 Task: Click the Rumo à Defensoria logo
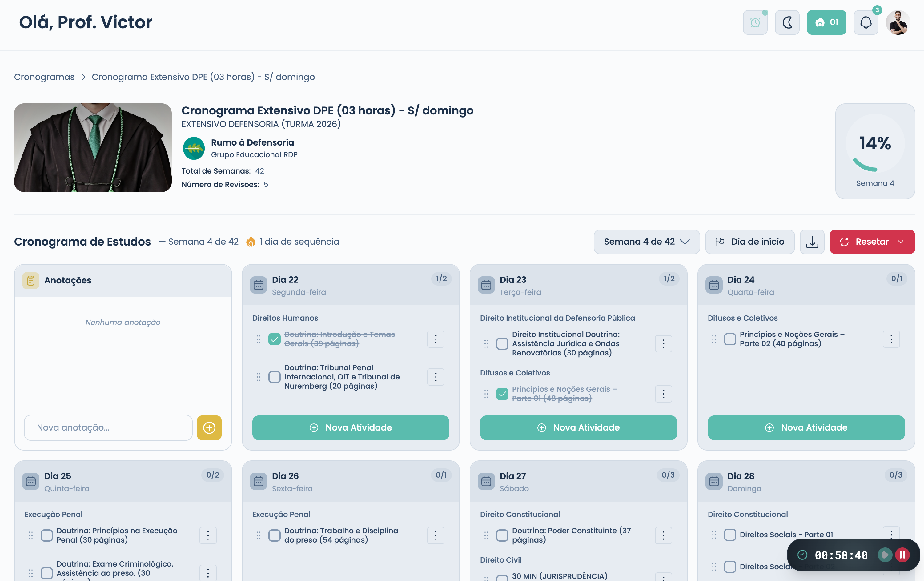click(x=194, y=148)
